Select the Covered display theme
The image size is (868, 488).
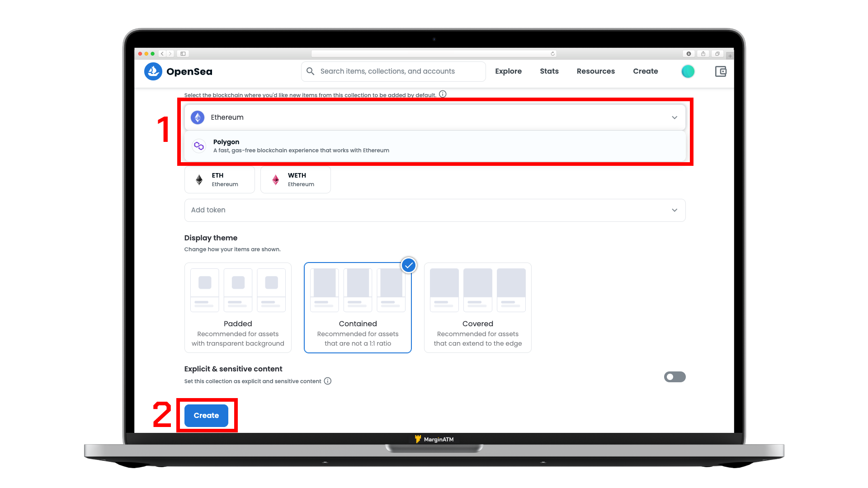tap(478, 308)
